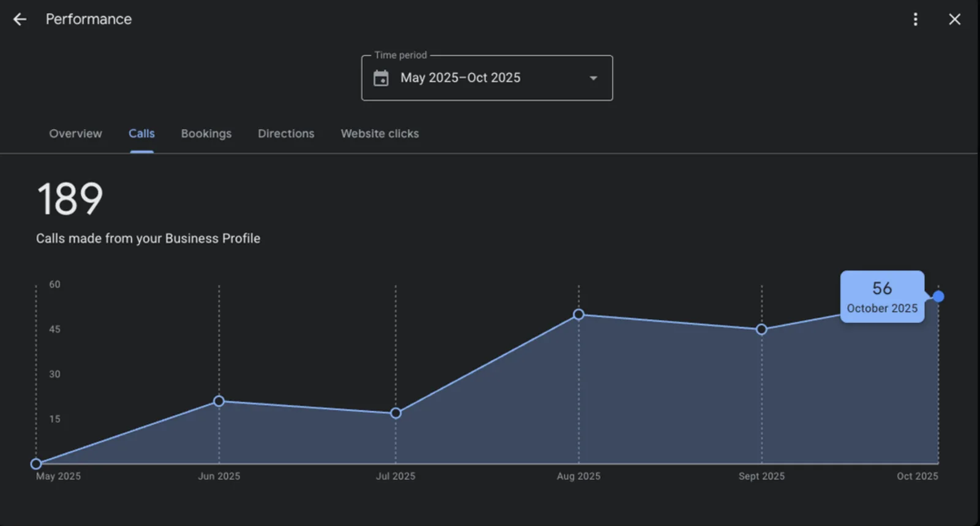Screen dimensions: 980x526
Task: Open the three-dot more options menu
Action: click(x=916, y=20)
